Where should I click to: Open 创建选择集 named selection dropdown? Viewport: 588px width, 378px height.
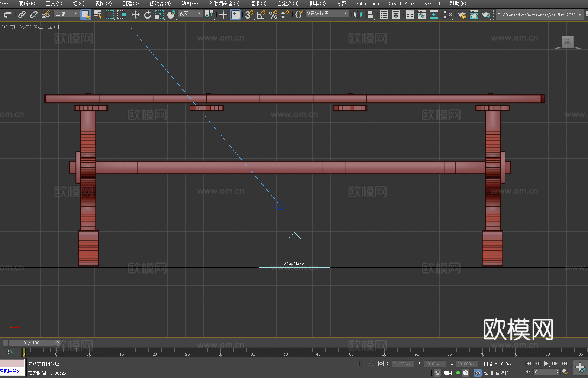click(327, 13)
